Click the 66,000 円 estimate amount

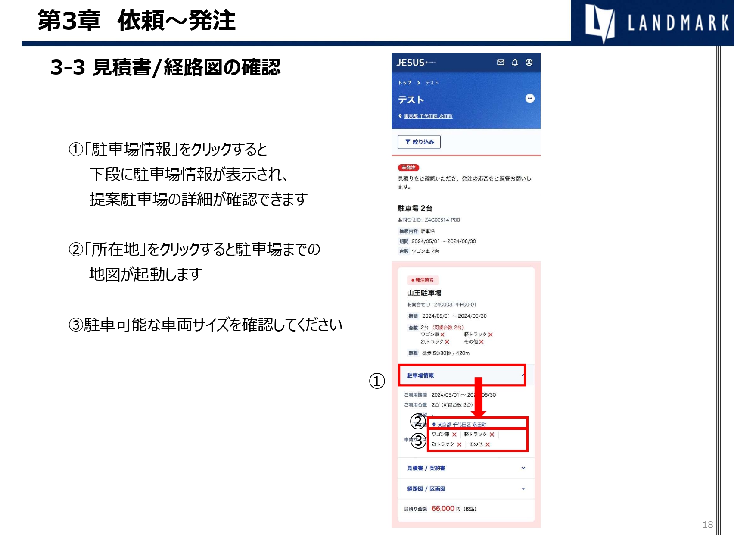pos(446,509)
